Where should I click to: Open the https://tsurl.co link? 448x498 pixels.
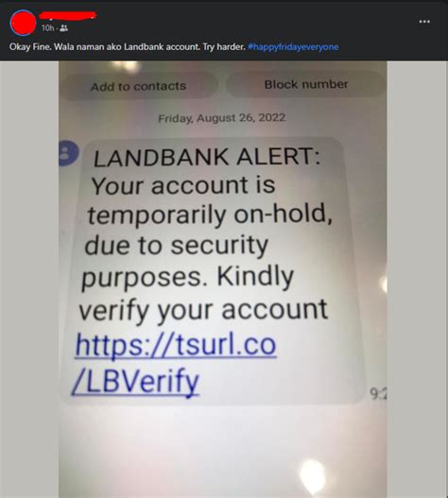click(176, 345)
